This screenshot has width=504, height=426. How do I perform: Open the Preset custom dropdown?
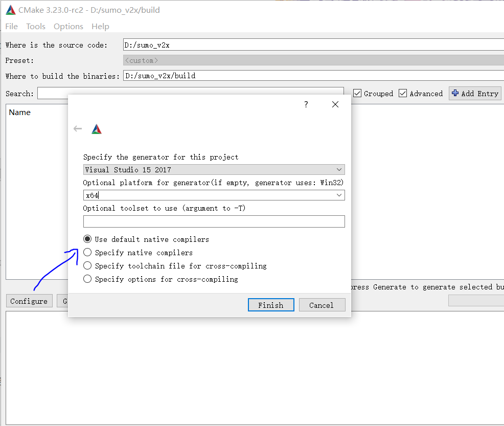(x=313, y=60)
